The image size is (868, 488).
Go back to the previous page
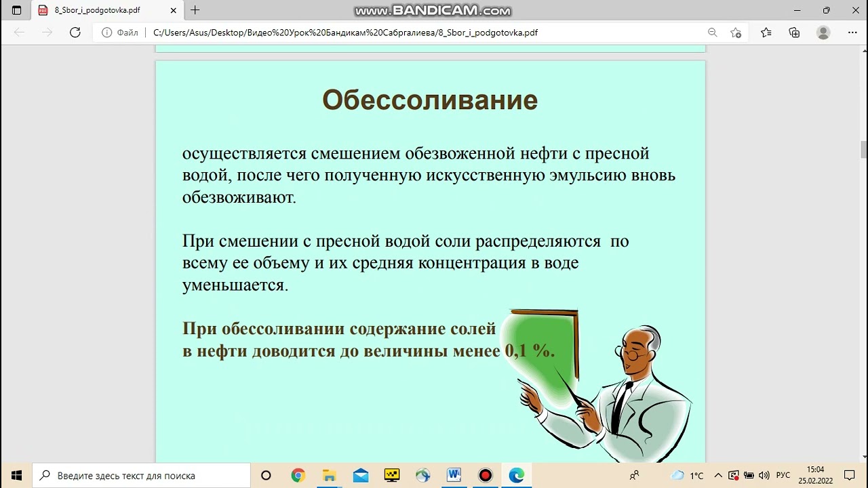click(x=19, y=33)
